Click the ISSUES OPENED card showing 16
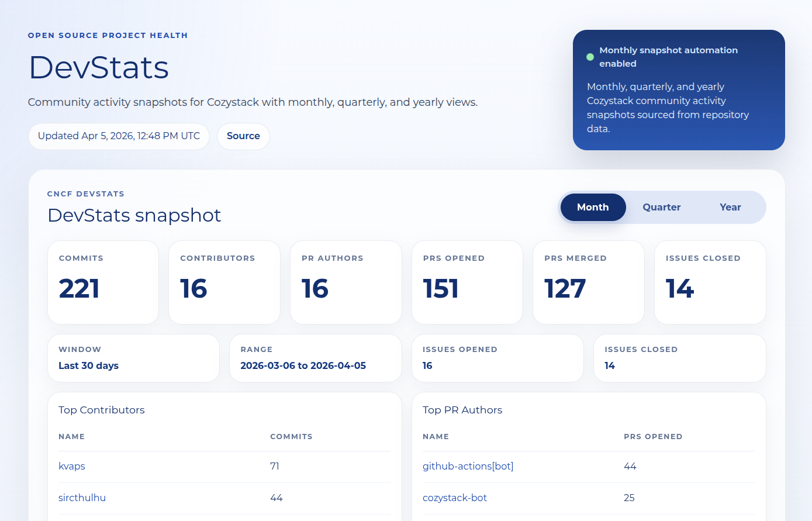 497,358
